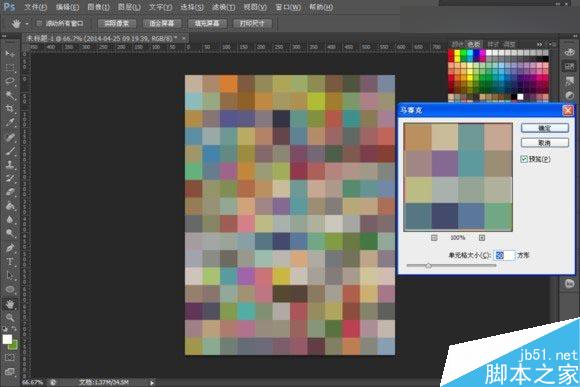Open Hand tool preset picker arrow
This screenshot has width=580, height=387.
coord(27,24)
